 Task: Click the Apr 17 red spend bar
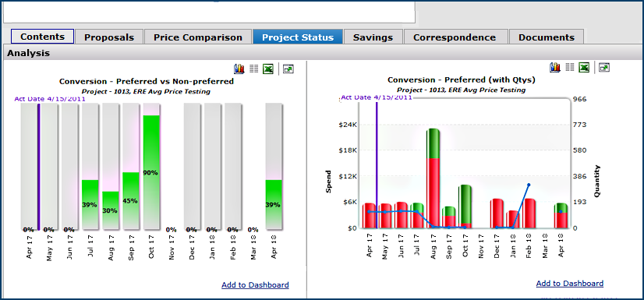pyautogui.click(x=369, y=216)
